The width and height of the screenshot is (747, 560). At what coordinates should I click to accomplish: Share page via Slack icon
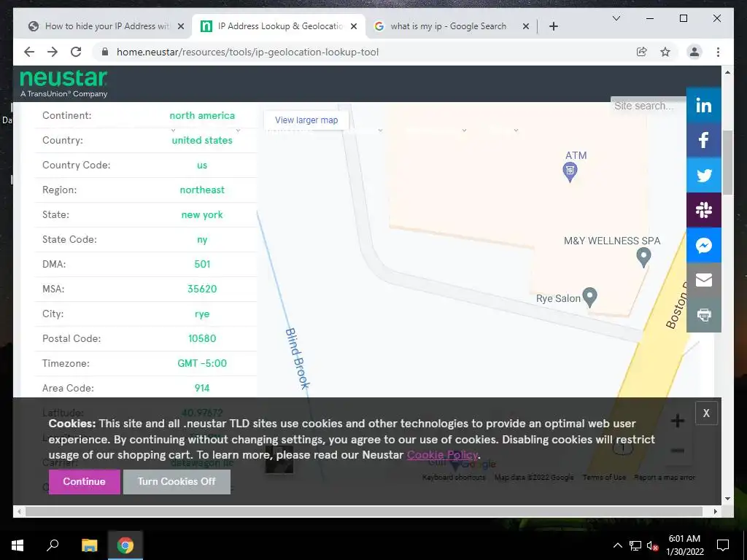pos(704,210)
